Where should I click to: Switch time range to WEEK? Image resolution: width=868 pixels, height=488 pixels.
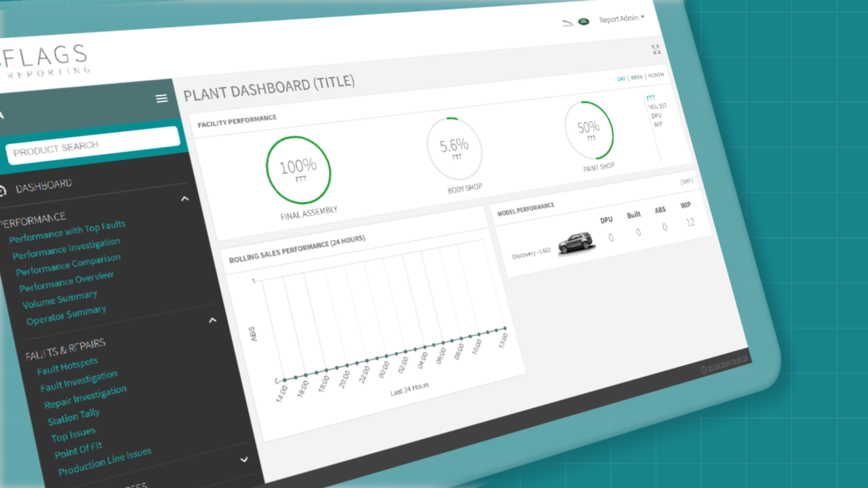[x=637, y=77]
